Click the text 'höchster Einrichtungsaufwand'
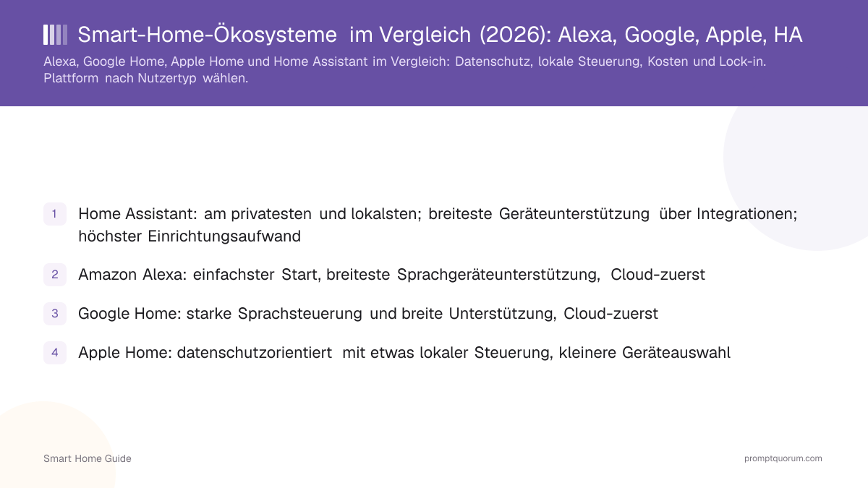 [x=190, y=236]
